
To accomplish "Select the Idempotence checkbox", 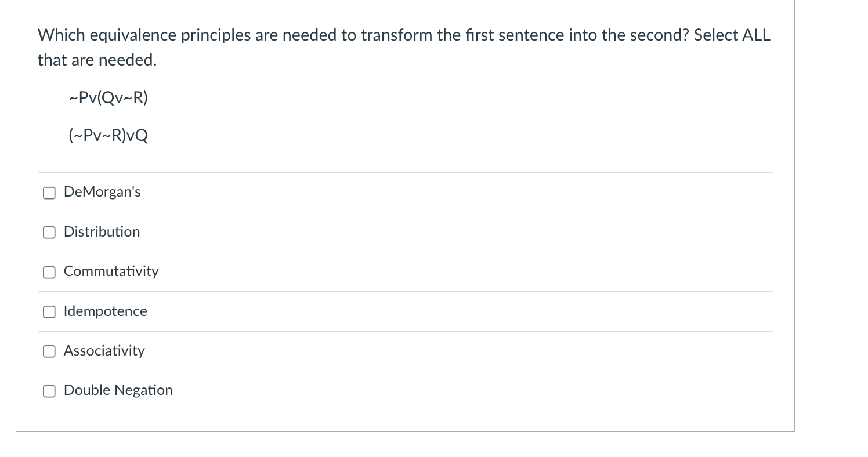I will pos(49,312).
